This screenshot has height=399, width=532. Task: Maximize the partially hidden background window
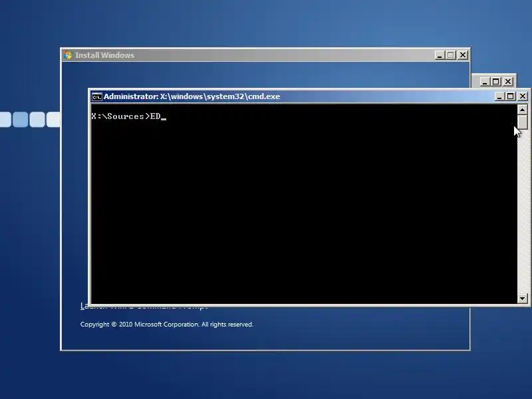pyautogui.click(x=495, y=82)
